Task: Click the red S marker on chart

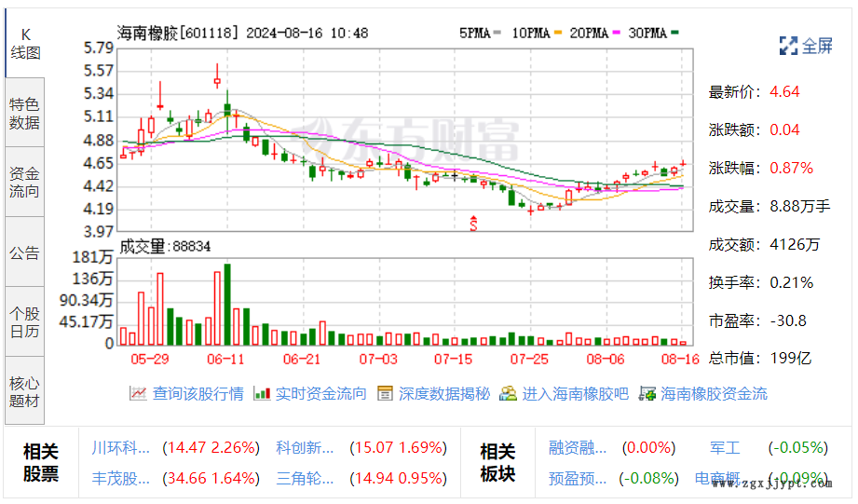Action: coord(473,223)
